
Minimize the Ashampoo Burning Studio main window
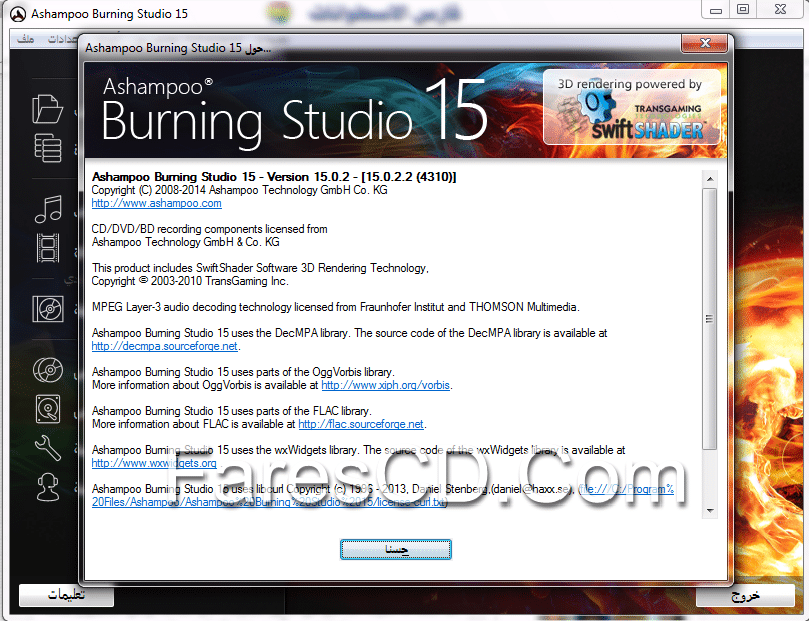(716, 10)
